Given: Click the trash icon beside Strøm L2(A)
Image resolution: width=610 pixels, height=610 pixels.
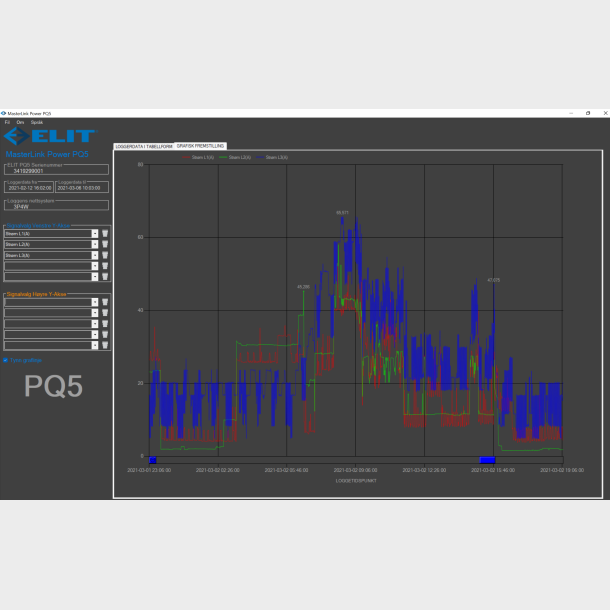Looking at the screenshot, I should coord(105,244).
